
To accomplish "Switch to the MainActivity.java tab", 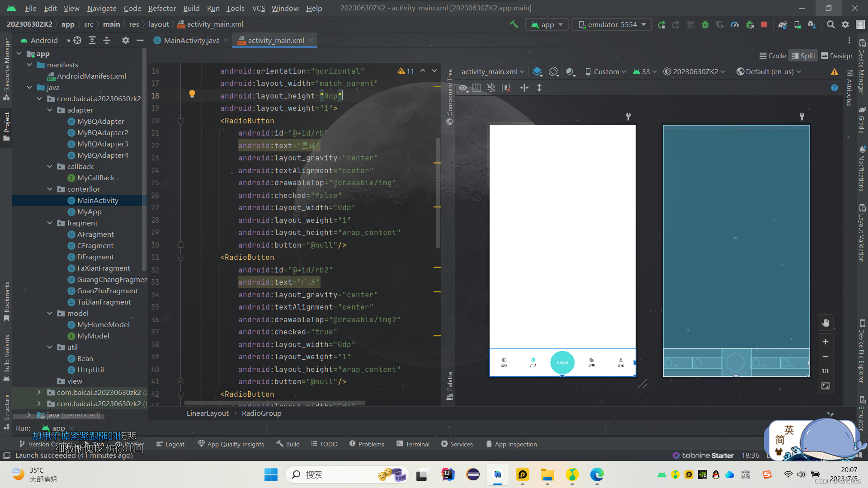I will click(191, 40).
